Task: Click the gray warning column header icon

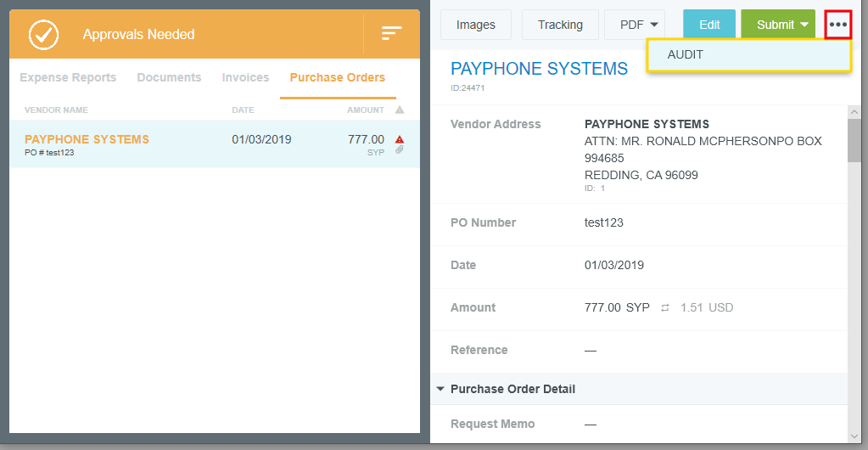Action: tap(400, 110)
